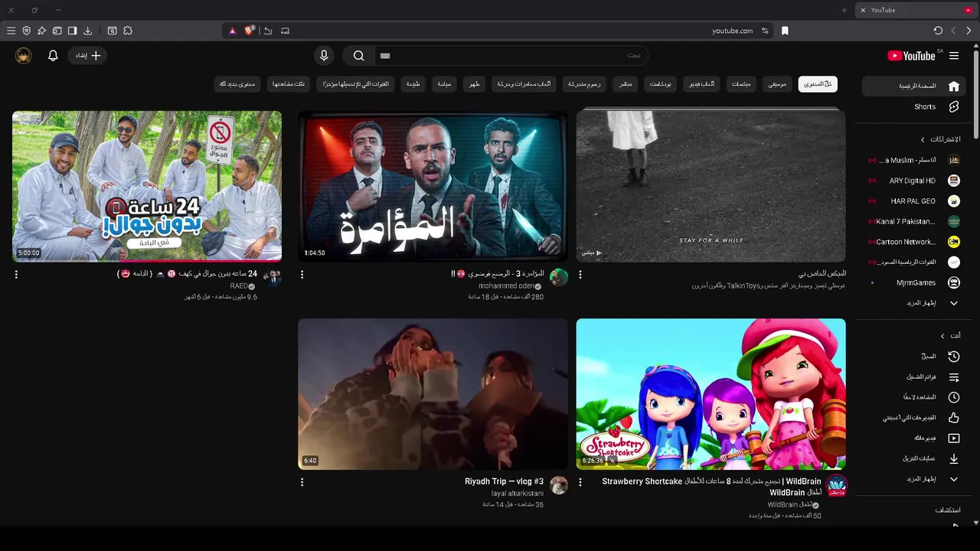Select the Music (موسيقى) filter chip

[778, 84]
